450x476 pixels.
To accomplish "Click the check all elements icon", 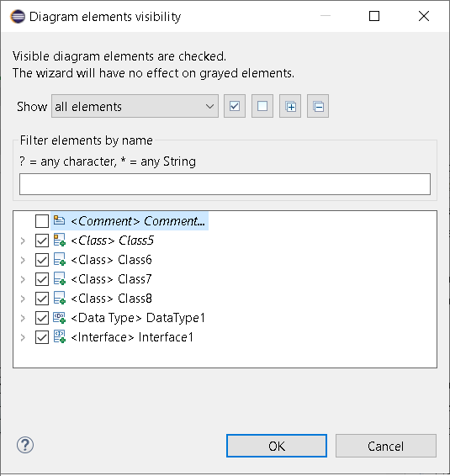I will click(235, 106).
